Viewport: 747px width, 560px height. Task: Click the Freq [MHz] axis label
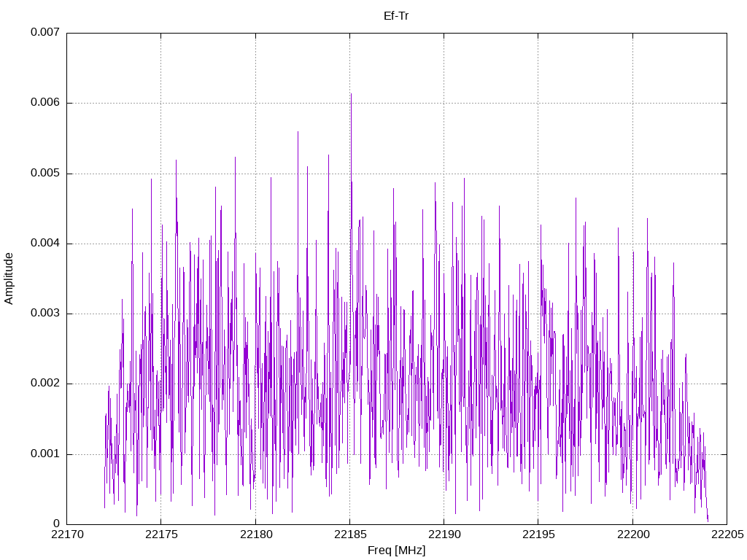coord(396,551)
